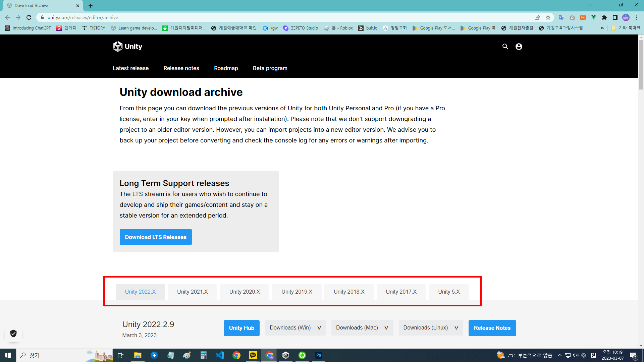The image size is (644, 362).
Task: Open Calculator from the taskbar
Action: (203, 355)
